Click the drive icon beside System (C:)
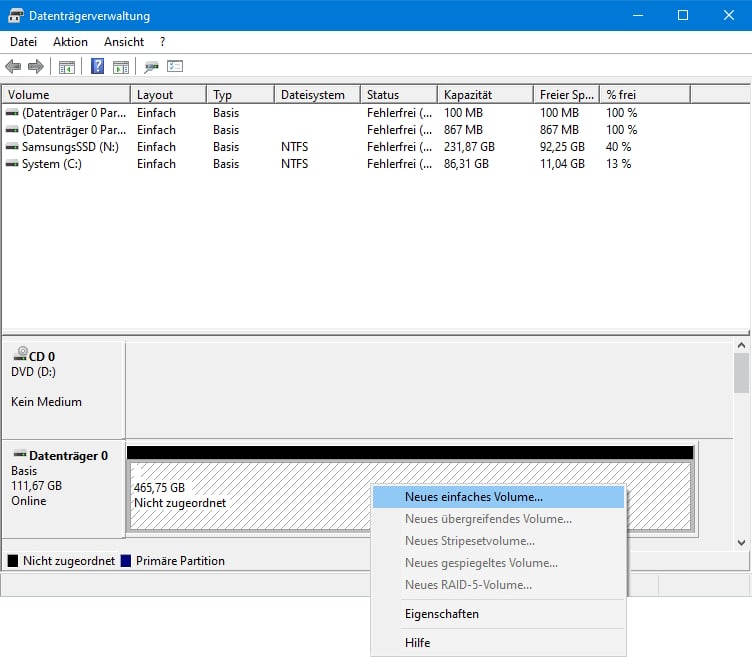This screenshot has height=657, width=752. (12, 164)
